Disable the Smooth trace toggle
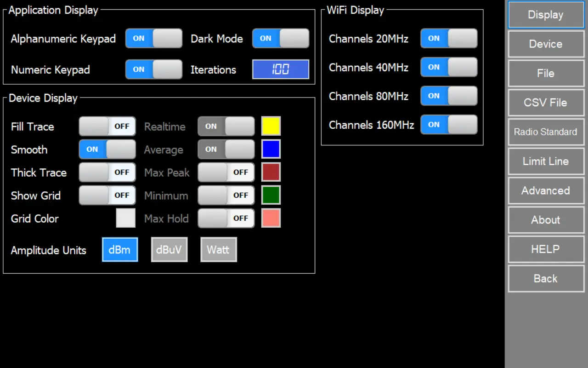This screenshot has height=368, width=588. (107, 149)
